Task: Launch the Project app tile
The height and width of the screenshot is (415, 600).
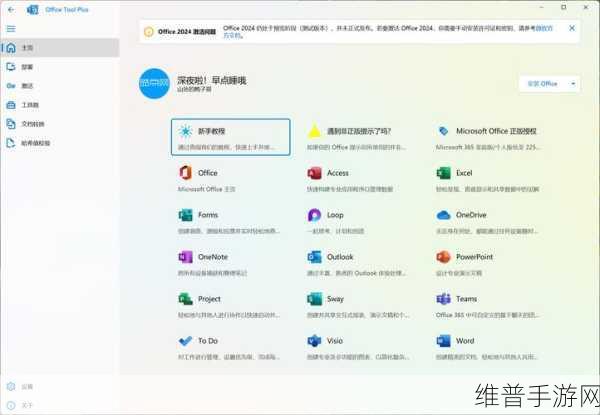Action: click(231, 306)
